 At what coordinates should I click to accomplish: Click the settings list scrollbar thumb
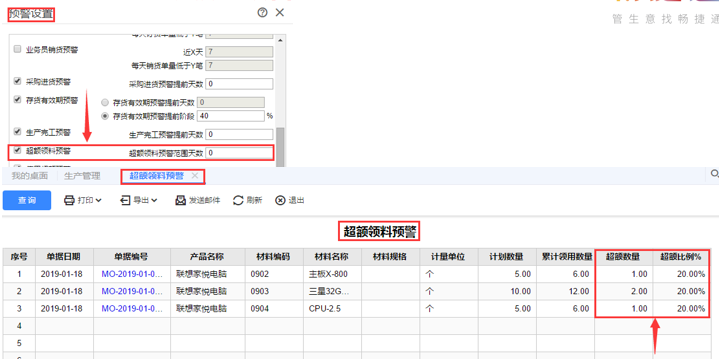(x=280, y=147)
